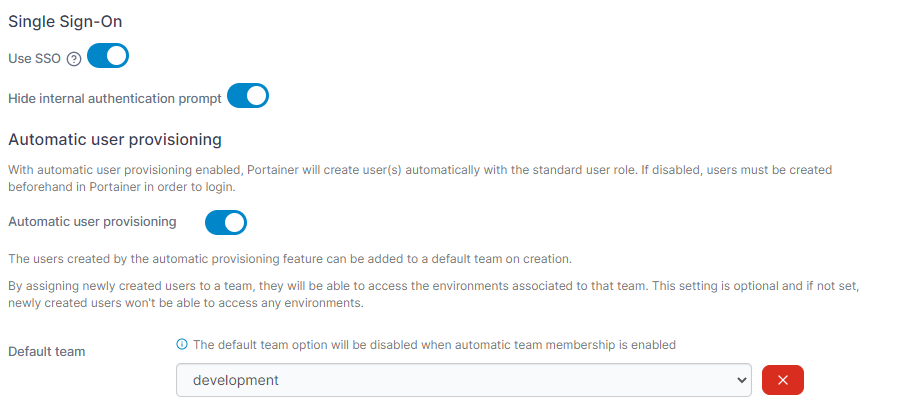Click the paragraph about assigning newly created users
The width and height of the screenshot is (897, 410).
pos(434,294)
